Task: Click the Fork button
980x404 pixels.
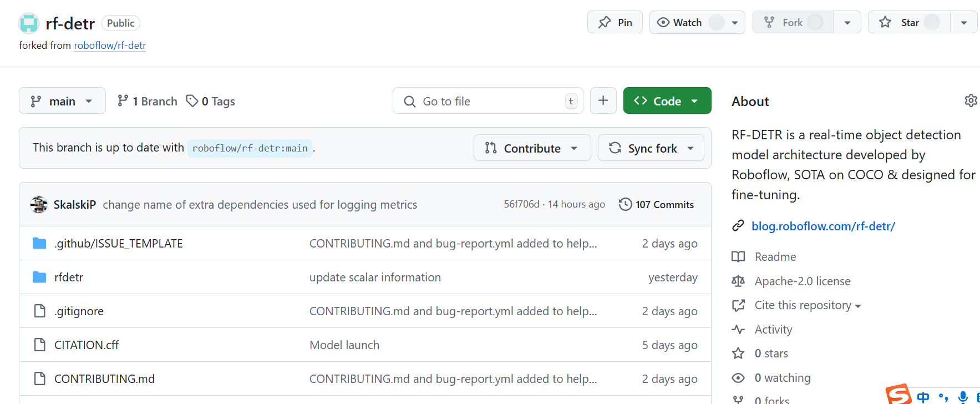Action: point(793,22)
